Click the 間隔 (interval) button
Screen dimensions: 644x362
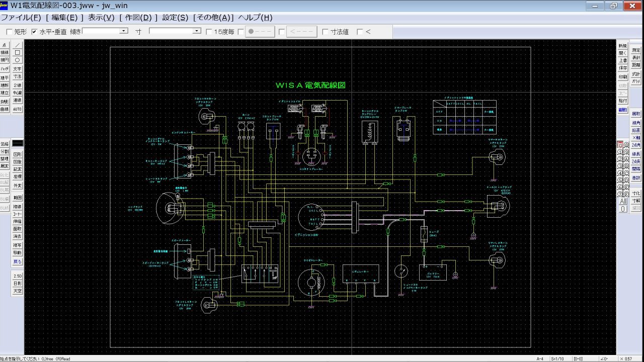(x=636, y=169)
